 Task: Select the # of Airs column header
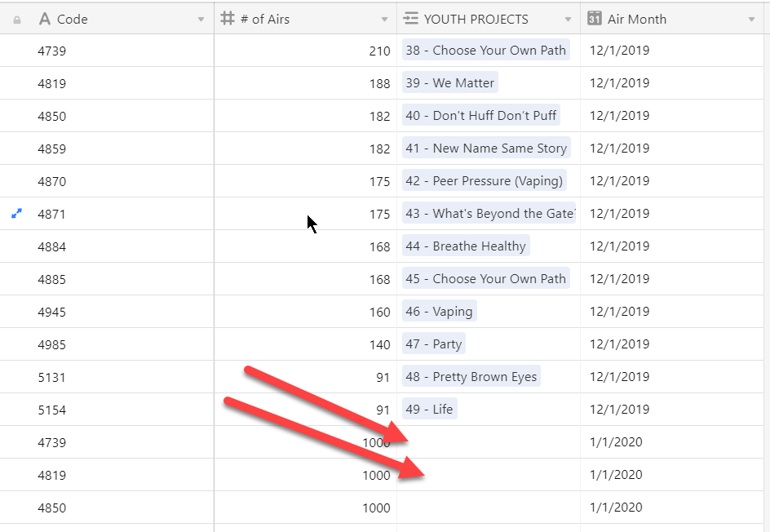coord(305,19)
